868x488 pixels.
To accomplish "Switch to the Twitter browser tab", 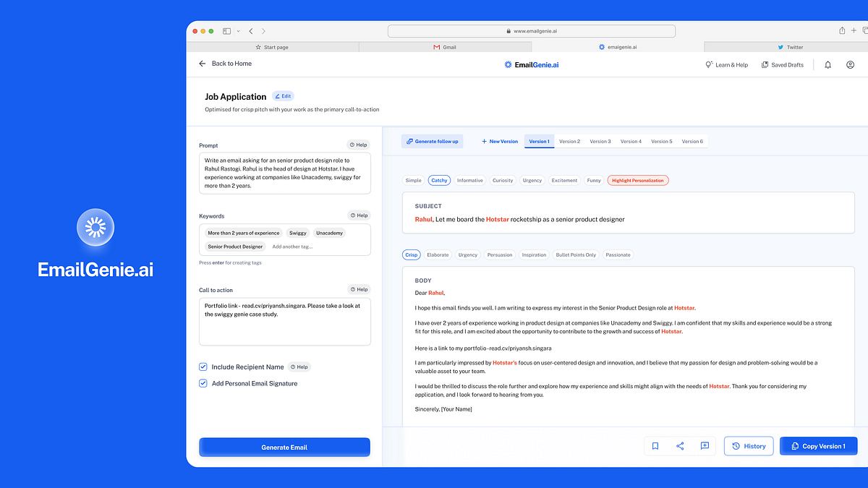I will click(789, 46).
